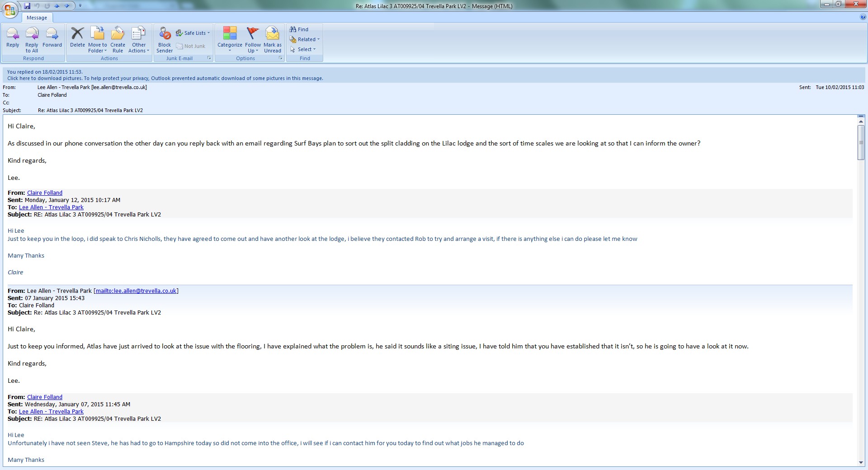
Task: Expand the Other Actions menu
Action: tap(138, 40)
